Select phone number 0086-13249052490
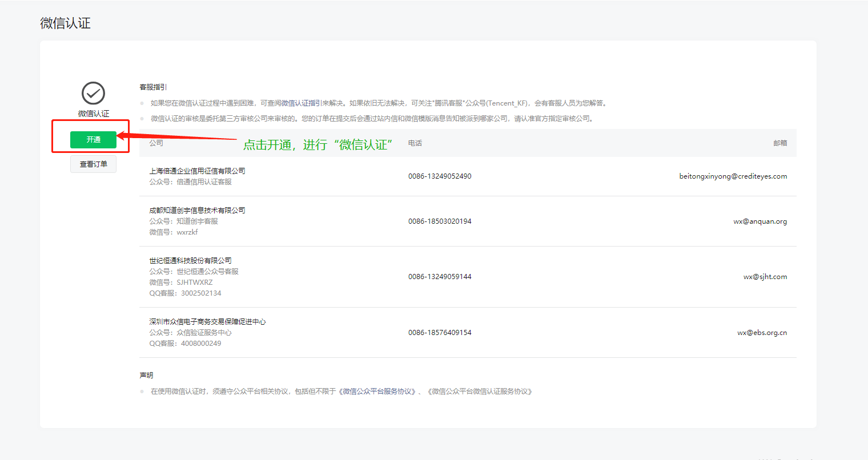The image size is (868, 460). point(440,176)
